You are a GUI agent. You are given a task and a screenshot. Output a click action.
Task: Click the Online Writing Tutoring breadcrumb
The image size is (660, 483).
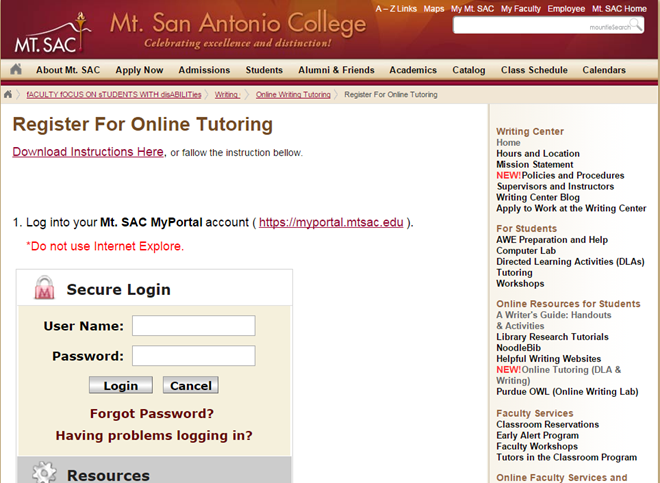[x=293, y=94]
